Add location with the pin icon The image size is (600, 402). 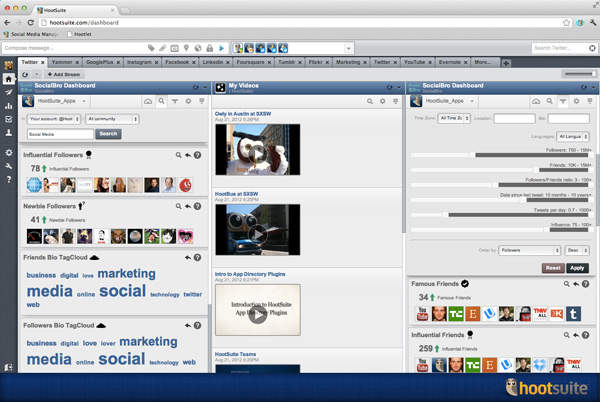pos(186,48)
